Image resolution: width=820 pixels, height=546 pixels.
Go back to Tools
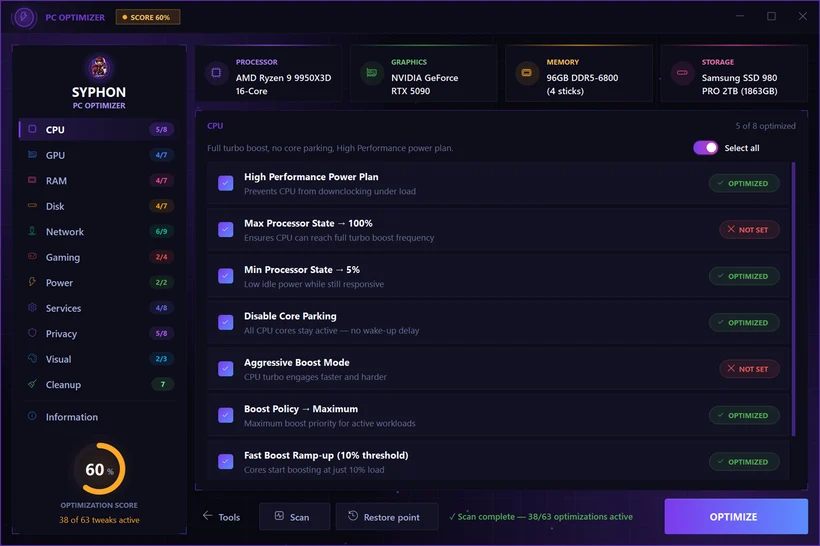coord(221,517)
